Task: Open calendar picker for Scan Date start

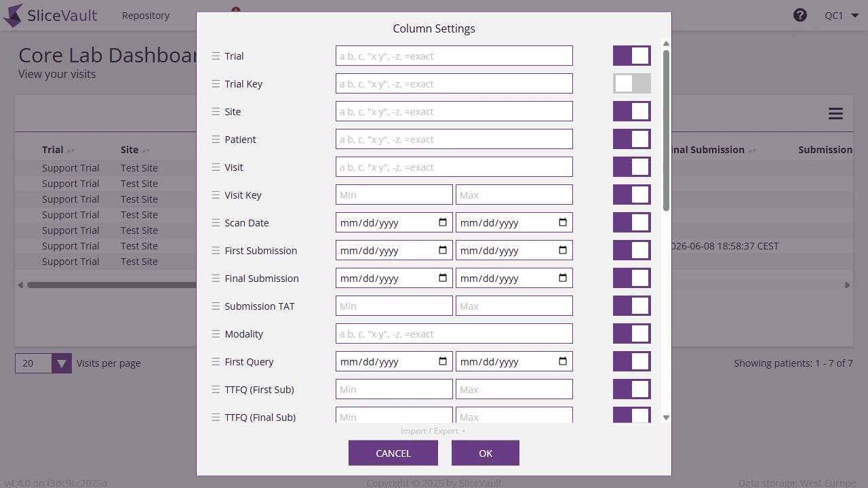Action: click(443, 222)
